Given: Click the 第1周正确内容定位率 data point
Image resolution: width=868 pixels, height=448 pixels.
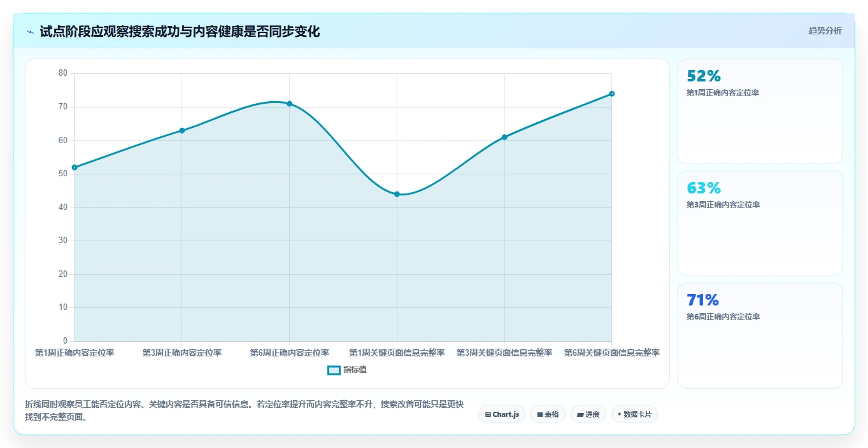Looking at the screenshot, I should pyautogui.click(x=75, y=167).
